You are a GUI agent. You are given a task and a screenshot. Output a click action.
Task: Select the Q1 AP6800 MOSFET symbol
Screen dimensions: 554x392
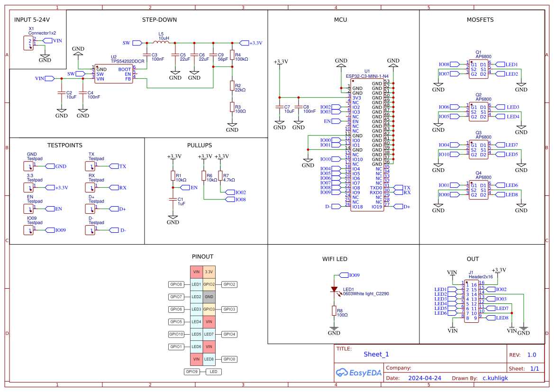478,69
